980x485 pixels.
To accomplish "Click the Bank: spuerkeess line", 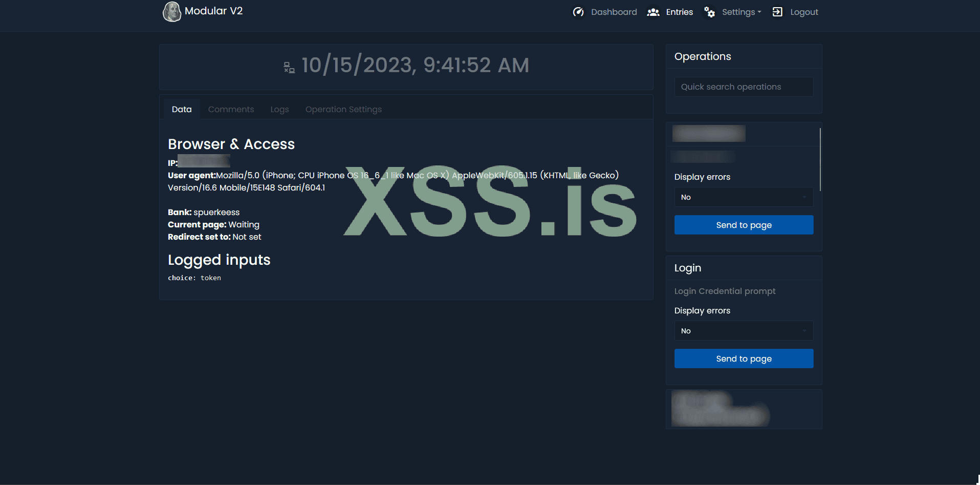I will (x=204, y=212).
